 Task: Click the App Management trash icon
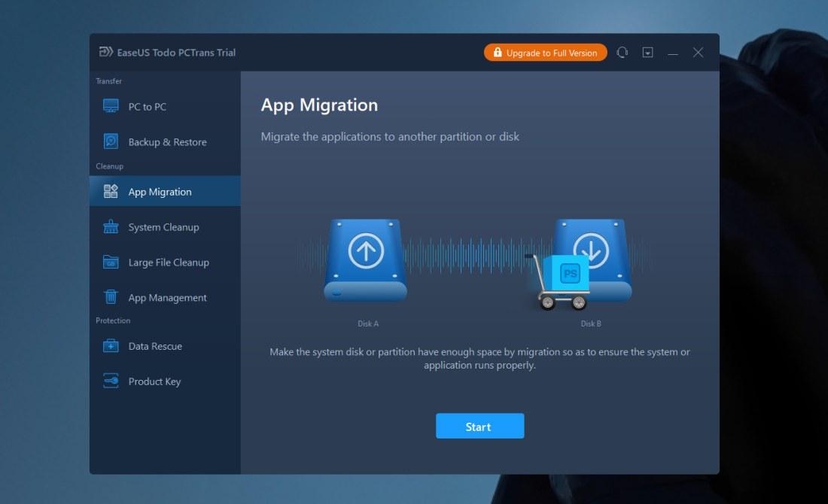click(x=111, y=296)
